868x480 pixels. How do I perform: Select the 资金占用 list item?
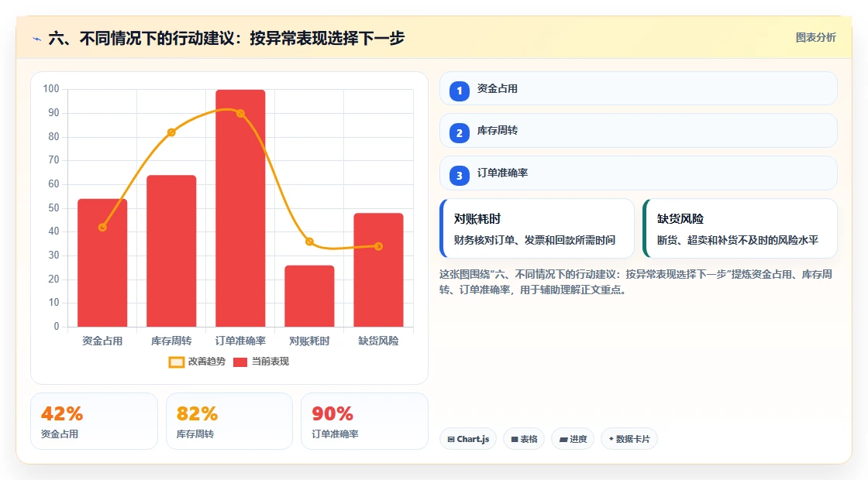(638, 88)
